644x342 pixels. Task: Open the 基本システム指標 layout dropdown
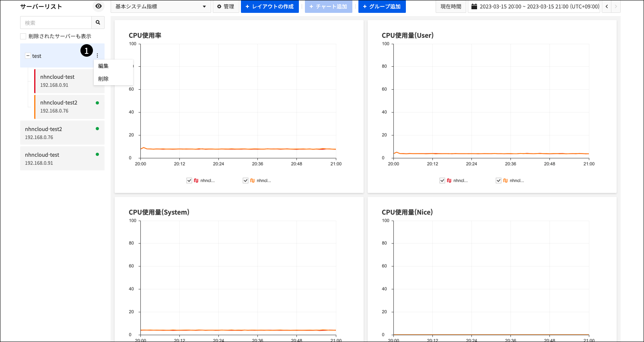pos(160,6)
